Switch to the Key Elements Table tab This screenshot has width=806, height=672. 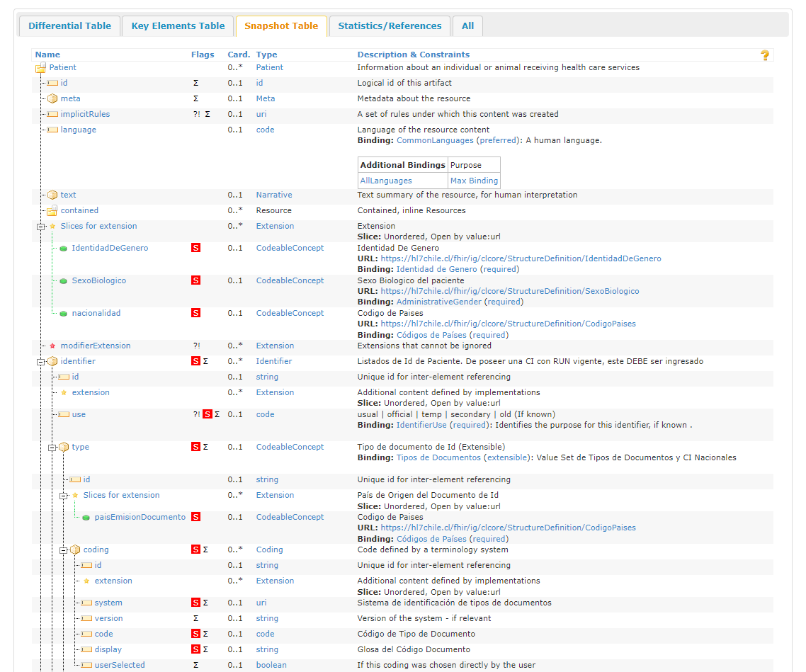point(178,26)
